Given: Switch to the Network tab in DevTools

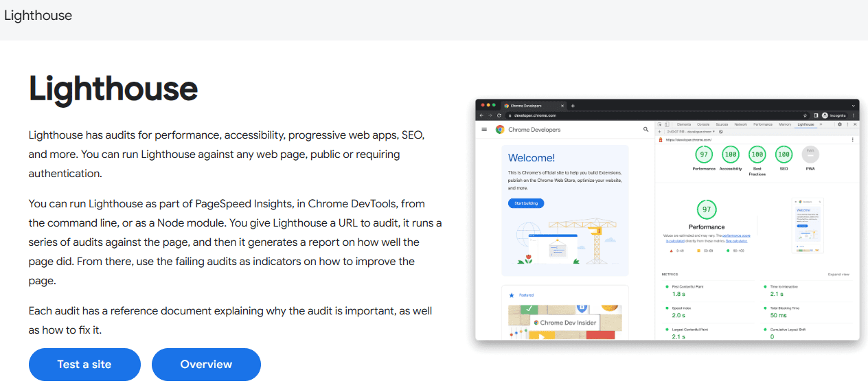Looking at the screenshot, I should 740,124.
